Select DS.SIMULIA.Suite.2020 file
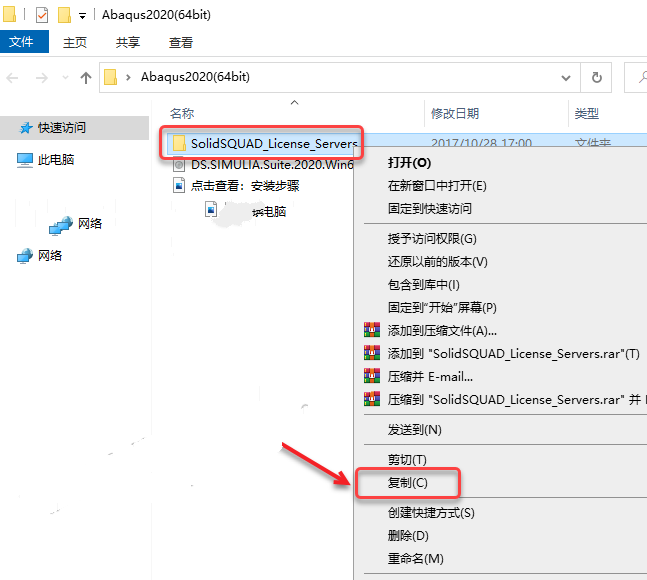Screen dimensions: 647x580 [x=272, y=165]
